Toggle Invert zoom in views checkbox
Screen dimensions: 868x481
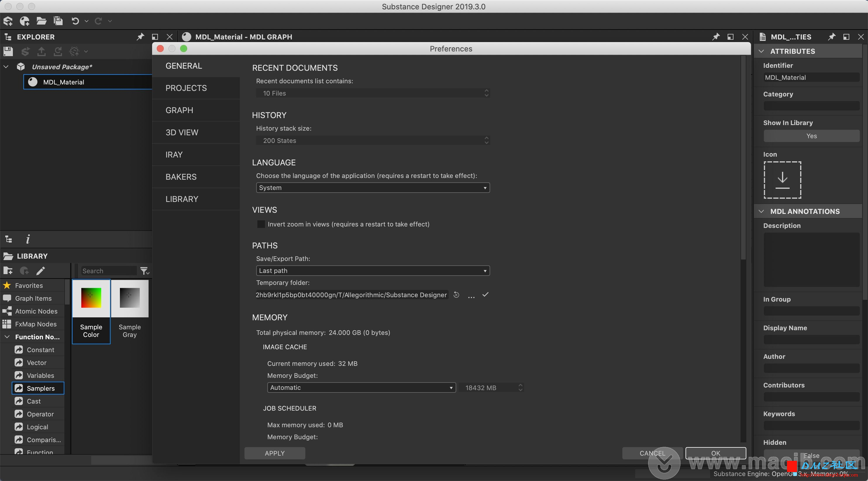pyautogui.click(x=261, y=224)
